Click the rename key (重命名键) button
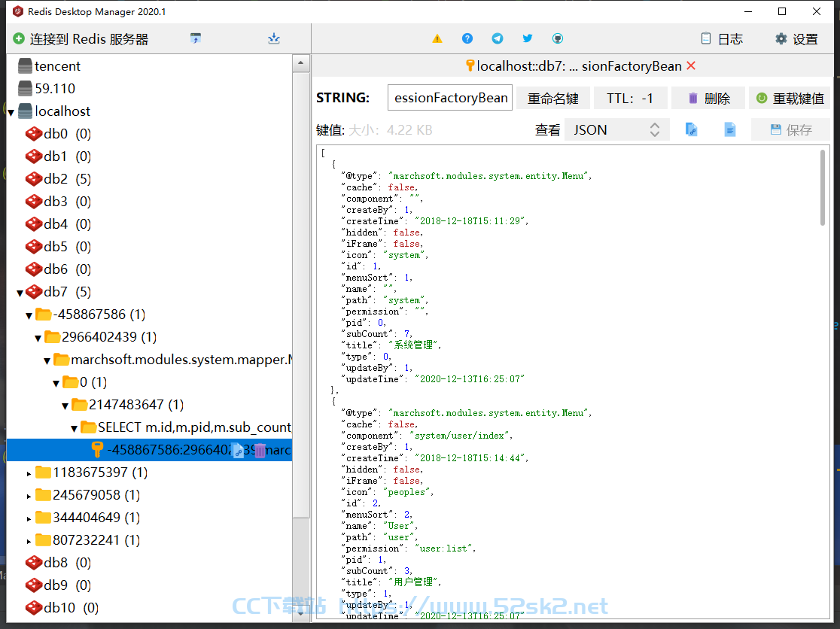Screen dimensions: 840x629 (553, 99)
